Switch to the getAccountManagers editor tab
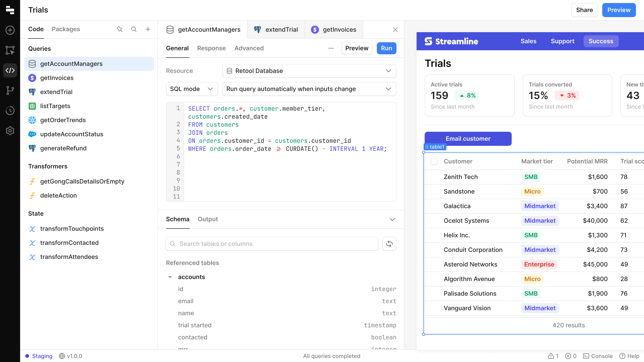The width and height of the screenshot is (644, 362). point(203,30)
